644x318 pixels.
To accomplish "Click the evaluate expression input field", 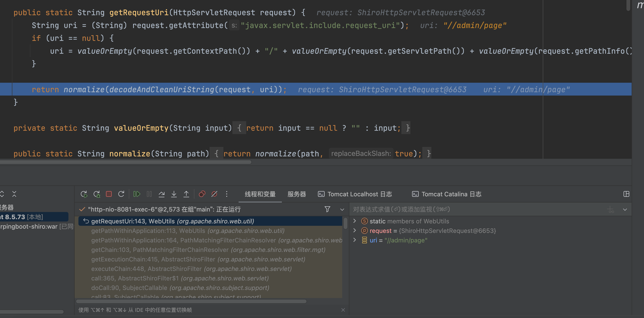I will point(475,209).
